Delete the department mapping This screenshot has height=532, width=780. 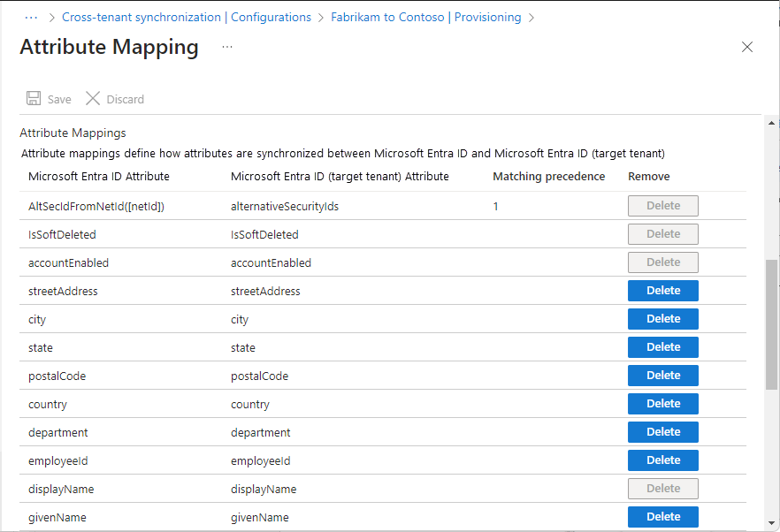[662, 432]
